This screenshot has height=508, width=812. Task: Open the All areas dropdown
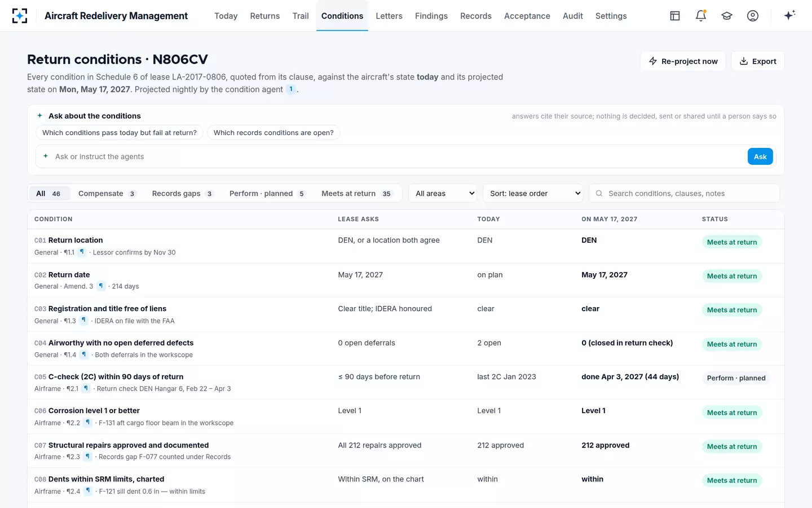(443, 193)
